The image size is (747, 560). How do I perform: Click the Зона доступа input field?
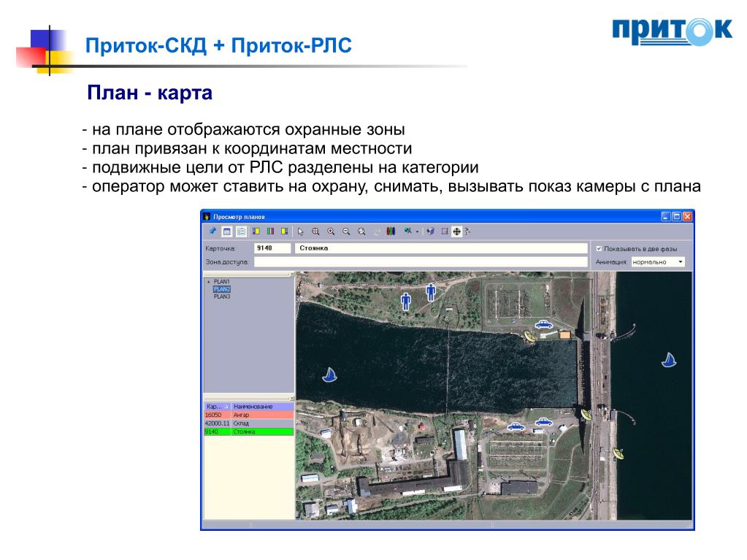[x=421, y=262]
